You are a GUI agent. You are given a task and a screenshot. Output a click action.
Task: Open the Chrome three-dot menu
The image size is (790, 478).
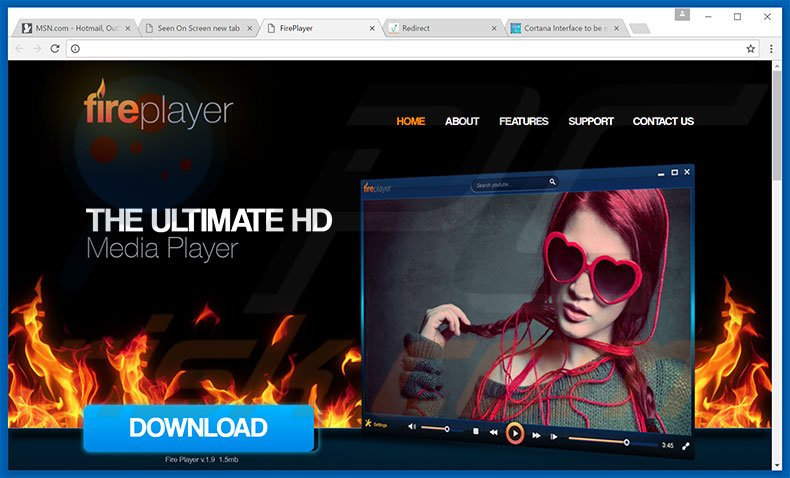[771, 48]
